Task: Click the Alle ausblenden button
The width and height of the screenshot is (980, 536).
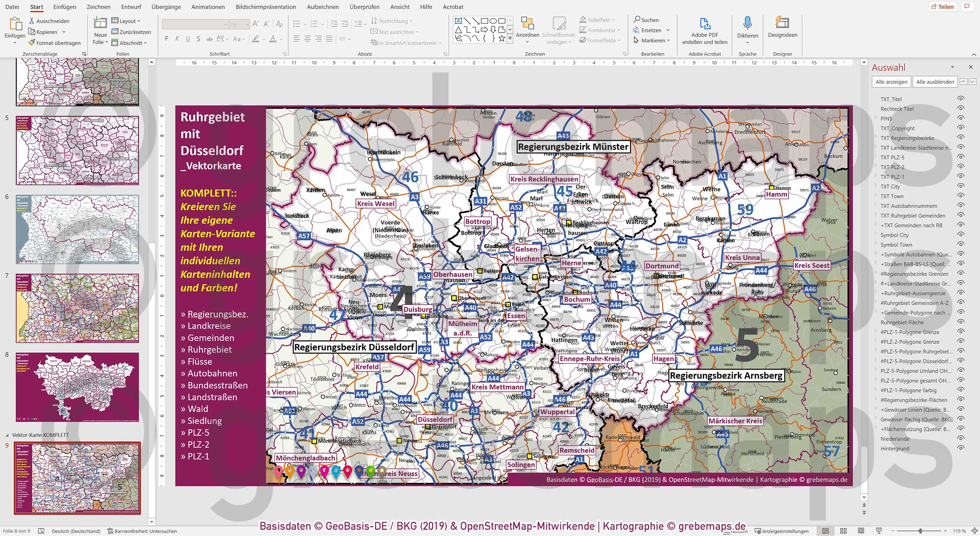Action: pos(935,82)
